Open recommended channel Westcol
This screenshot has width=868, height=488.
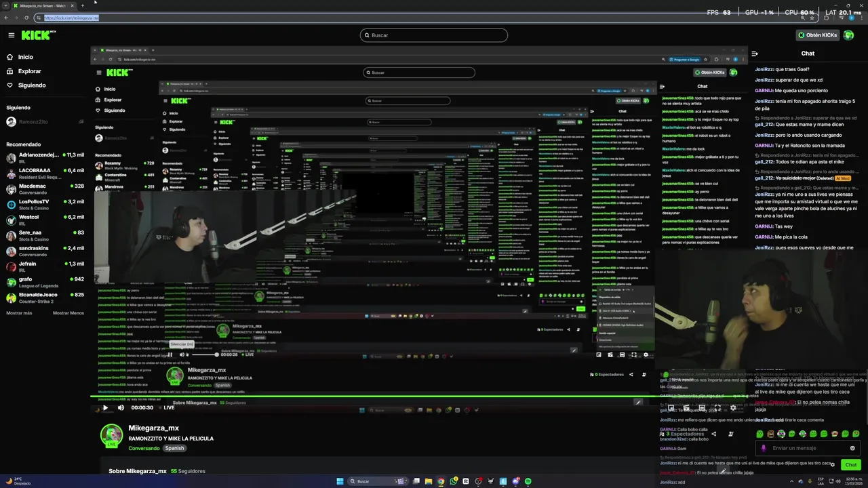tap(45, 220)
